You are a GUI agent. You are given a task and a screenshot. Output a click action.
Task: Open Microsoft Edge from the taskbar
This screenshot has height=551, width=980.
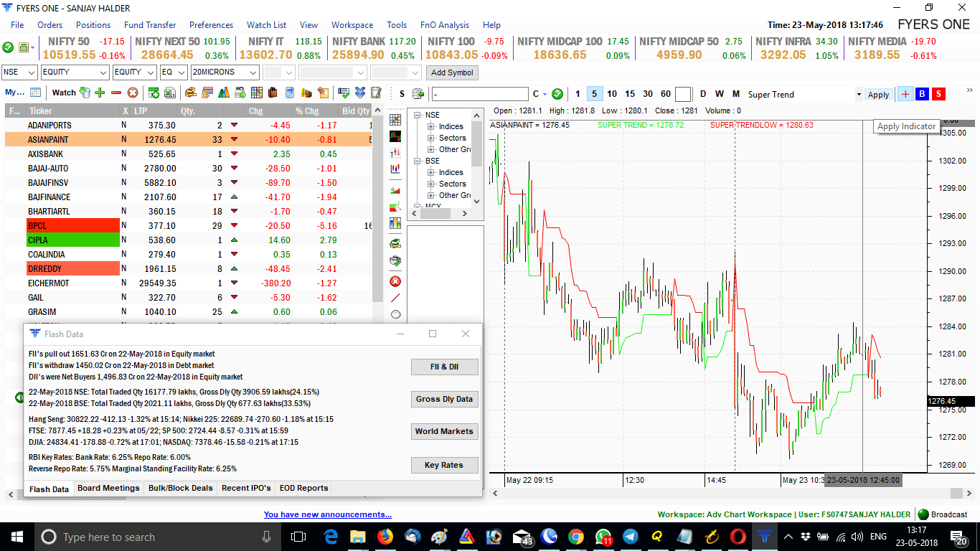pyautogui.click(x=331, y=537)
